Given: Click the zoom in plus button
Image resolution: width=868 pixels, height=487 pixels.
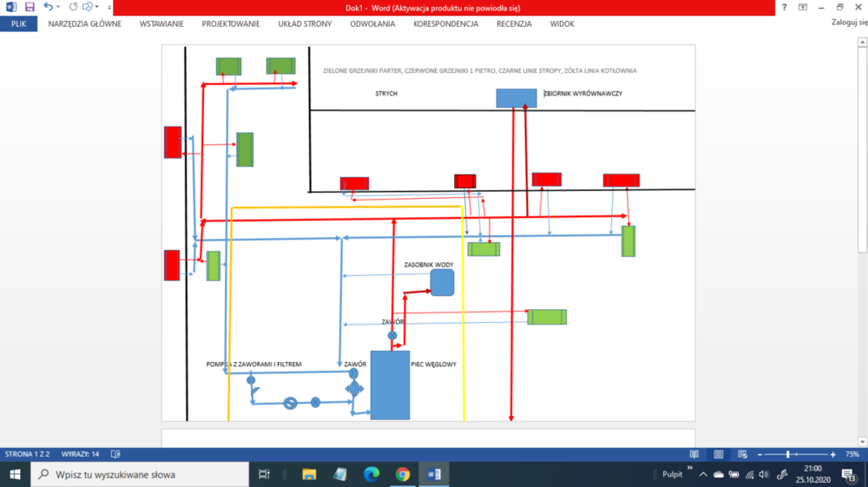Looking at the screenshot, I should click(833, 454).
